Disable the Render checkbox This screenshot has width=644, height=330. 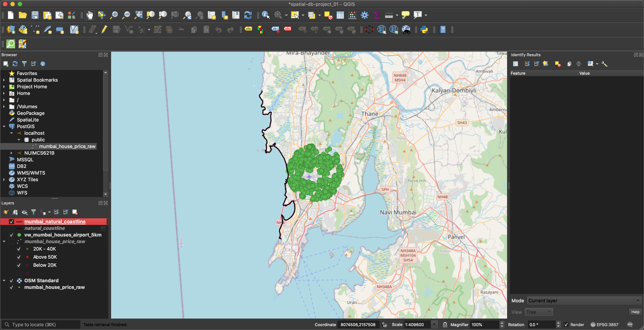[x=566, y=324]
